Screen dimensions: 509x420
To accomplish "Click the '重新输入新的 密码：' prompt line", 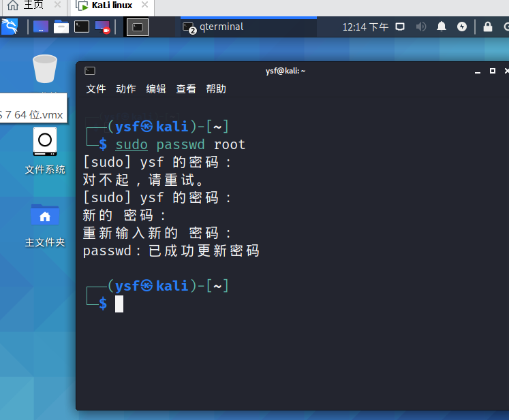I will [157, 233].
